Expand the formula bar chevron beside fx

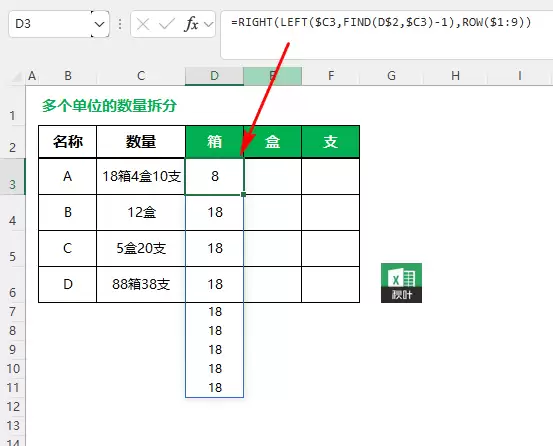[x=209, y=24]
